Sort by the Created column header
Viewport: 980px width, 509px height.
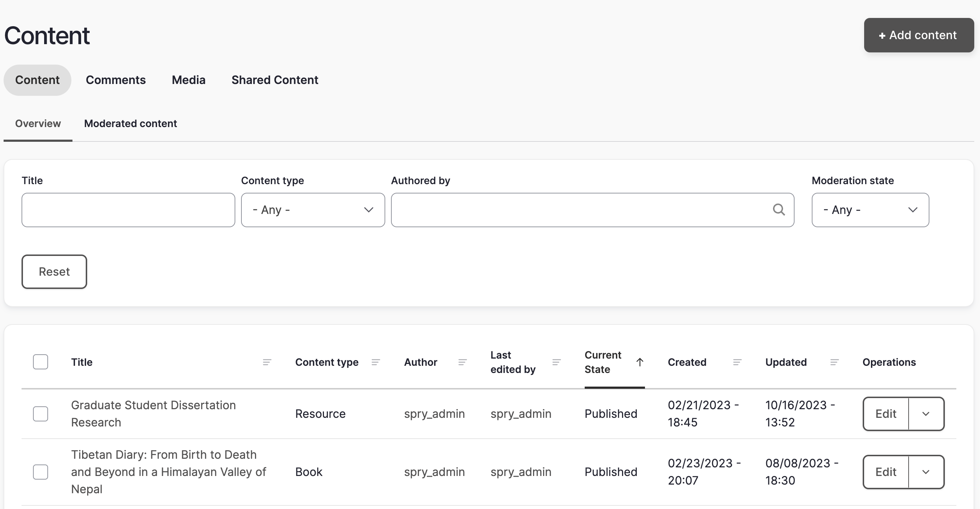click(x=687, y=362)
